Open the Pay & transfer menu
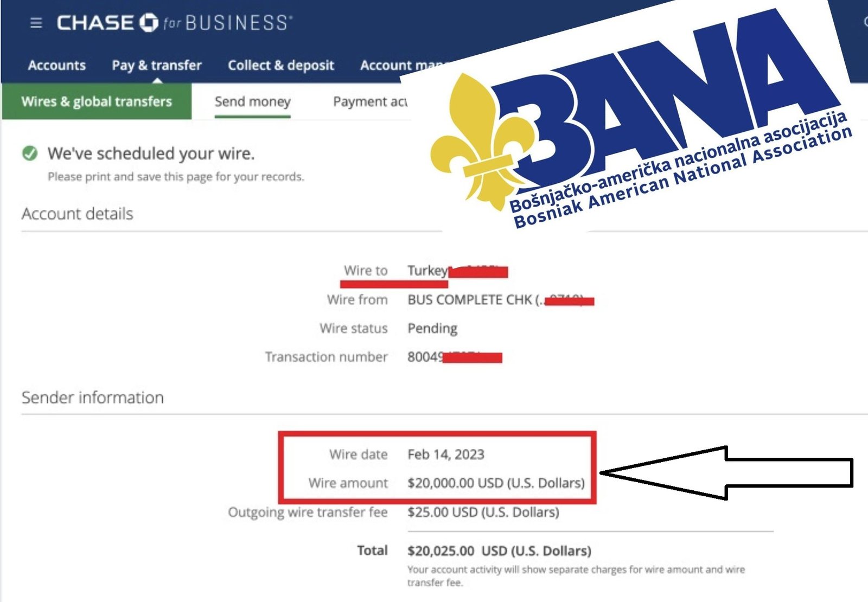This screenshot has height=602, width=868. coord(156,66)
